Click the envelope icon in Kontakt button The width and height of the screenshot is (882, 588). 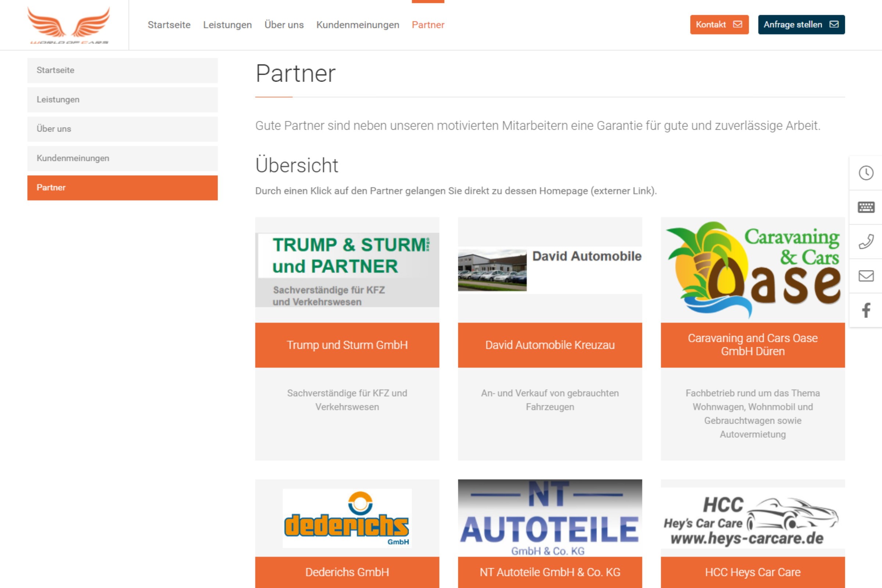pos(737,24)
